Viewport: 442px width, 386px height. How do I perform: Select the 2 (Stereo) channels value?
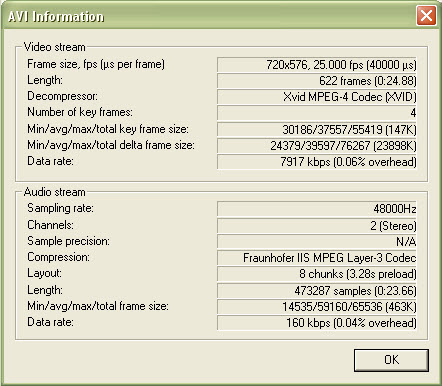[317, 226]
